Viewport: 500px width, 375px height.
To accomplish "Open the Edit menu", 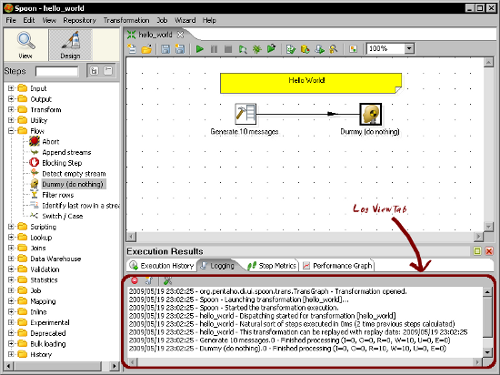I will pyautogui.click(x=29, y=21).
